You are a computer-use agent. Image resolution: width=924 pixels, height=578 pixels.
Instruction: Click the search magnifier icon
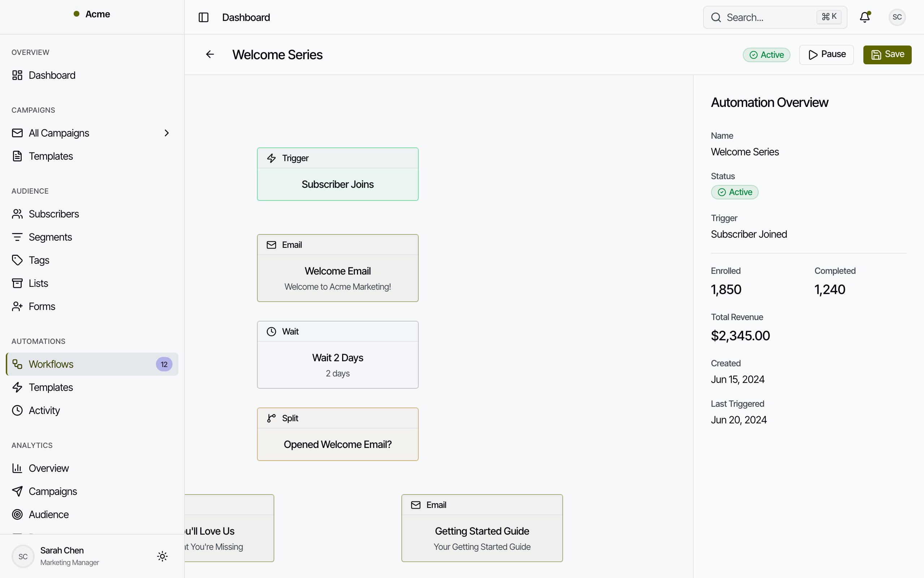[716, 17]
